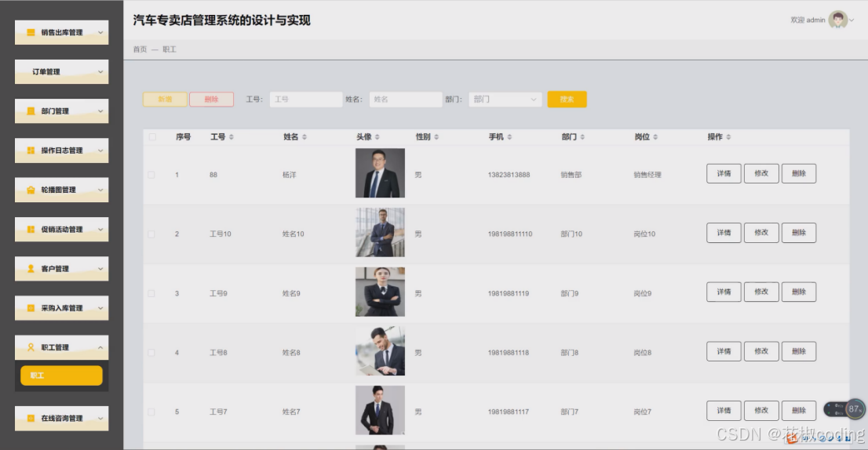View 详情 for 工号8 row
This screenshot has height=450, width=868.
click(x=724, y=351)
